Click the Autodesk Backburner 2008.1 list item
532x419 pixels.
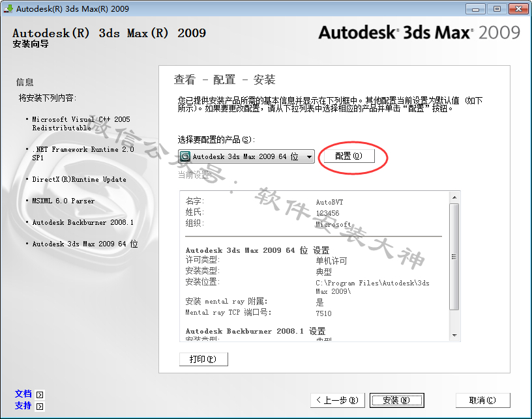(83, 222)
